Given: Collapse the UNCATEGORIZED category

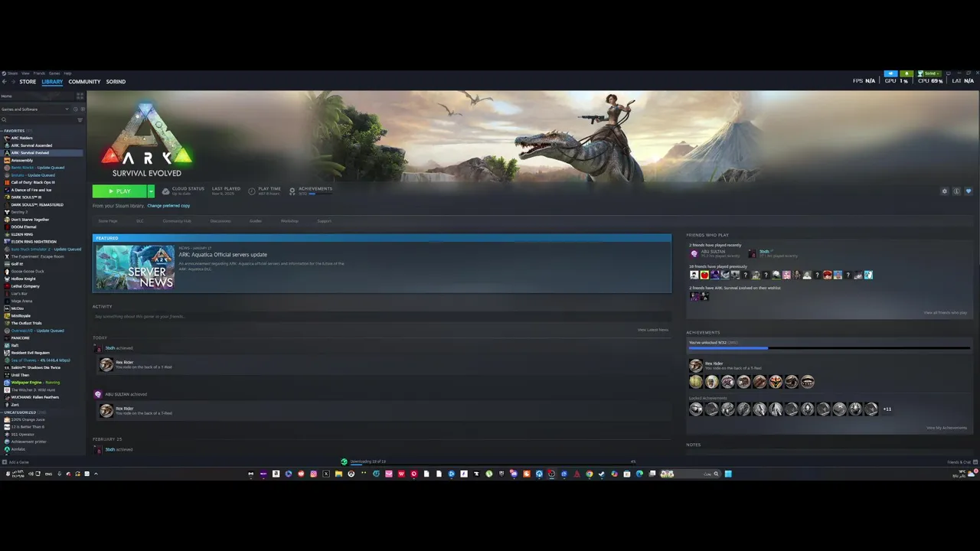Looking at the screenshot, I should 20,412.
